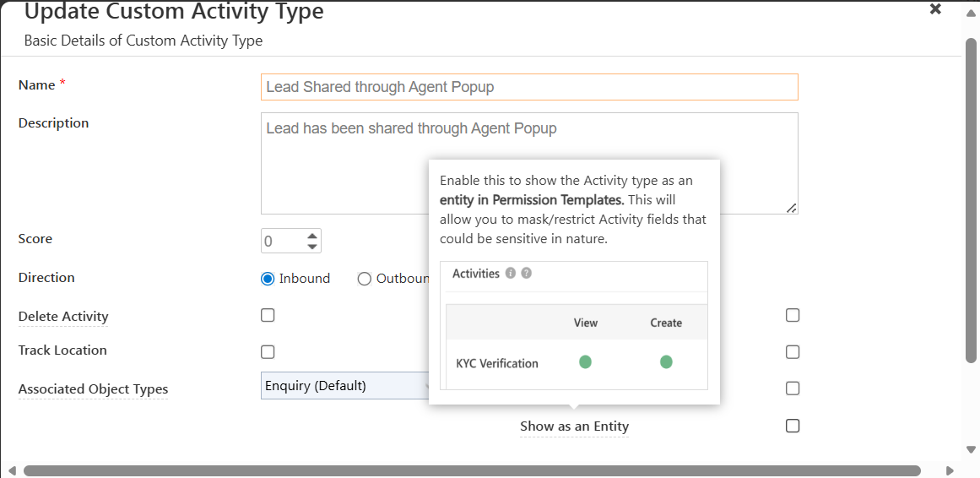Click the green View dot for KYC Verification
Image resolution: width=980 pixels, height=478 pixels.
pos(585,362)
